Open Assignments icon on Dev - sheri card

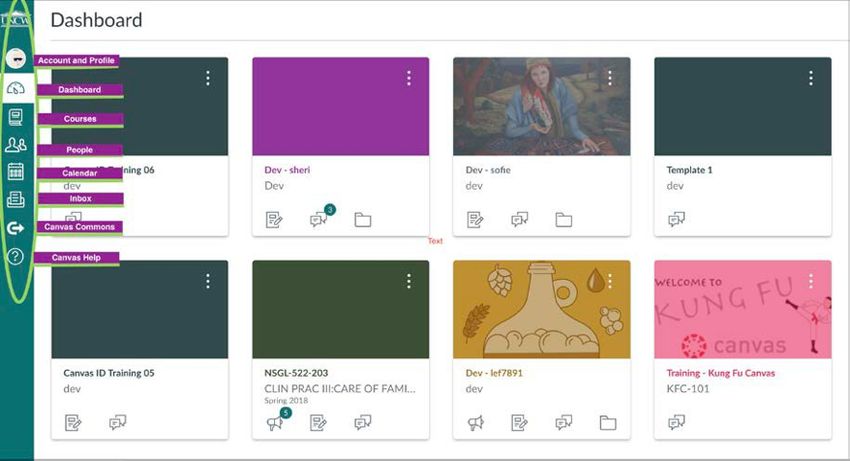pyautogui.click(x=274, y=220)
